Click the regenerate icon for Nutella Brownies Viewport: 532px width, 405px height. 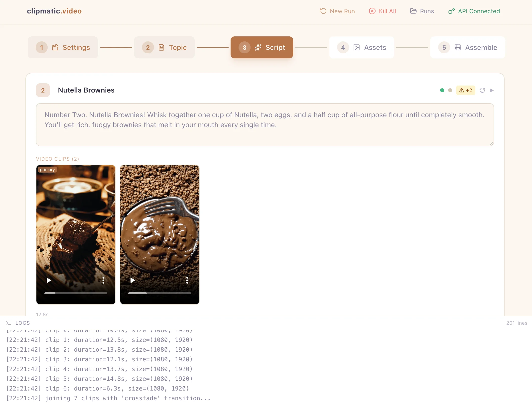[x=482, y=90]
